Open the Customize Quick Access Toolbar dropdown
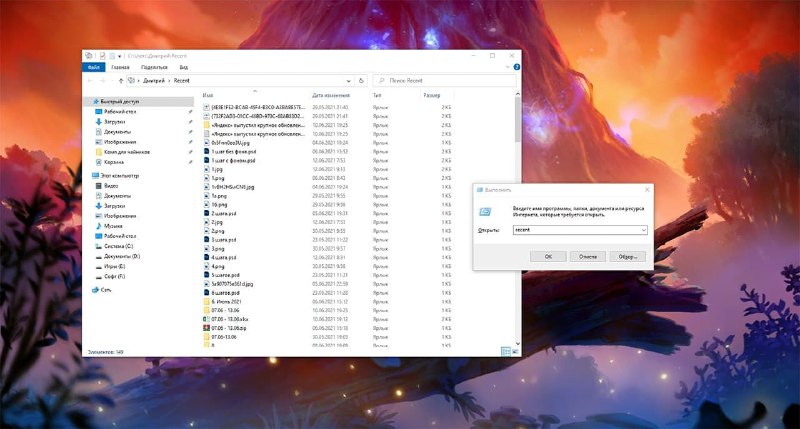 tap(119, 56)
